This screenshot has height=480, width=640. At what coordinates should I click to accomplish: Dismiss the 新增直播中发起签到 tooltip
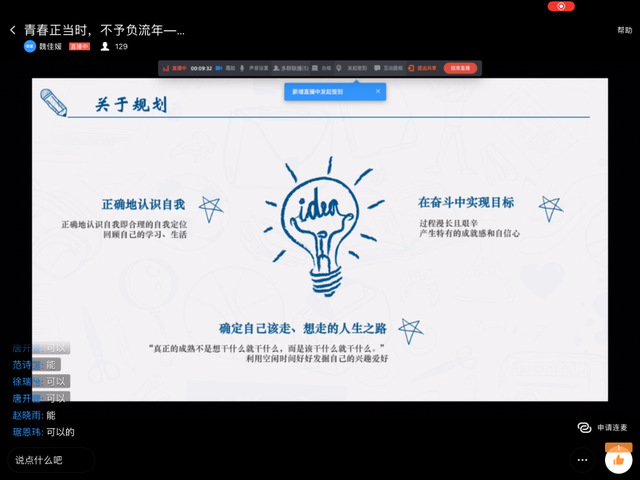click(x=378, y=91)
